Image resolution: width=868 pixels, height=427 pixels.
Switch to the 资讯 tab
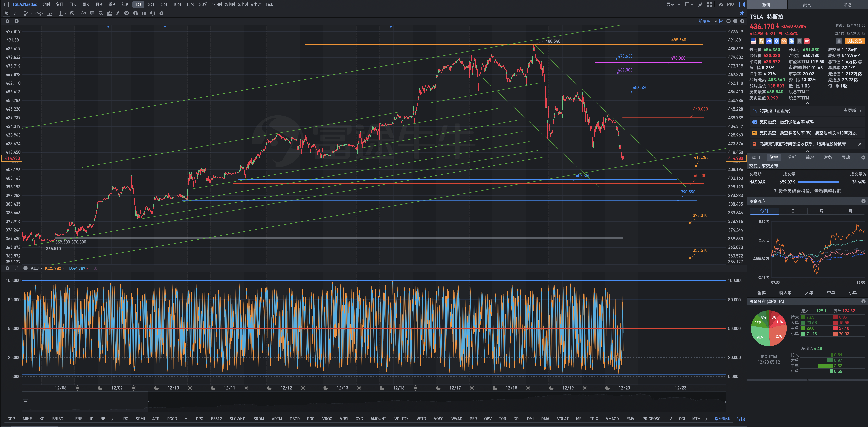[x=807, y=5]
